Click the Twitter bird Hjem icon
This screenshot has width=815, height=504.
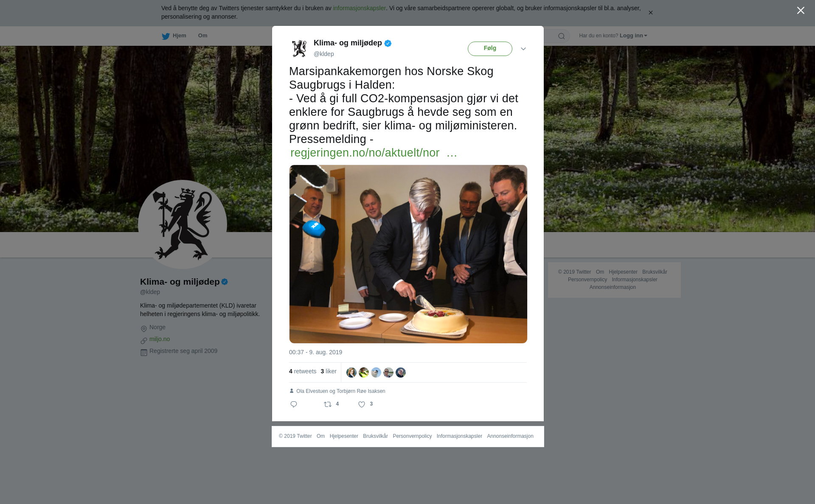[x=166, y=36]
